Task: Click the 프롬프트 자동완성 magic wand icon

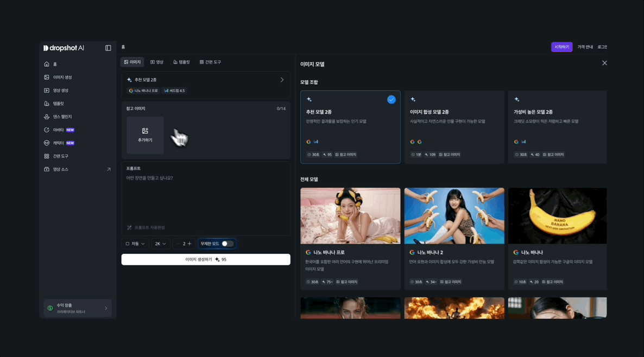Action: [x=129, y=228]
